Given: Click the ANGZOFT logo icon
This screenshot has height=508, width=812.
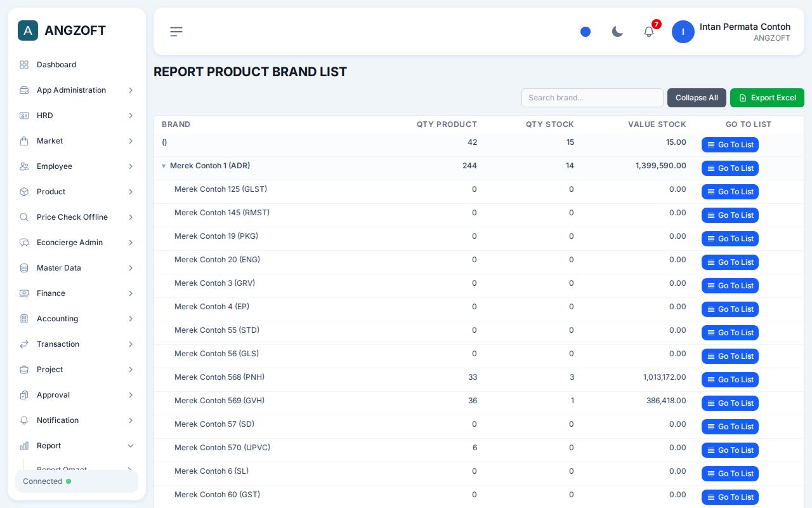Looking at the screenshot, I should 28,30.
